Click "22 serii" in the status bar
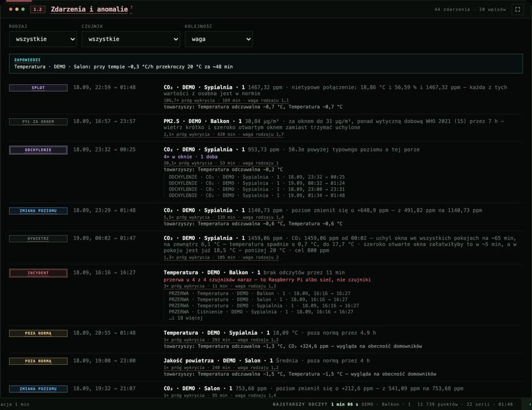Viewport: 532px width, 410px height. point(478,404)
